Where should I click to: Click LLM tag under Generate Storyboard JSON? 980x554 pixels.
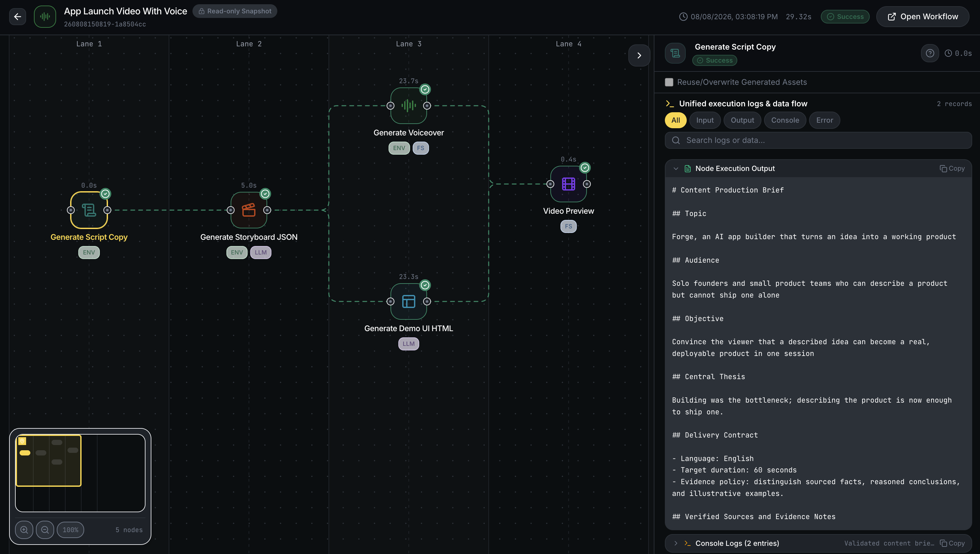click(x=261, y=252)
